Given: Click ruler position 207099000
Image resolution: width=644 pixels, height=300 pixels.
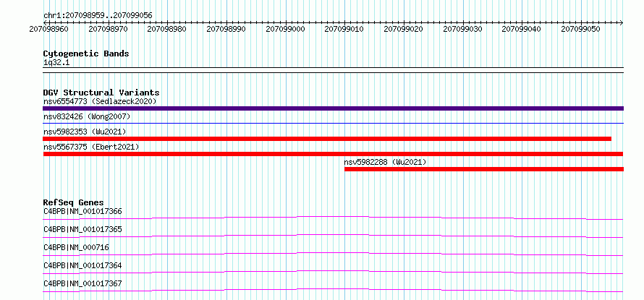Looking at the screenshot, I should click(x=285, y=29).
